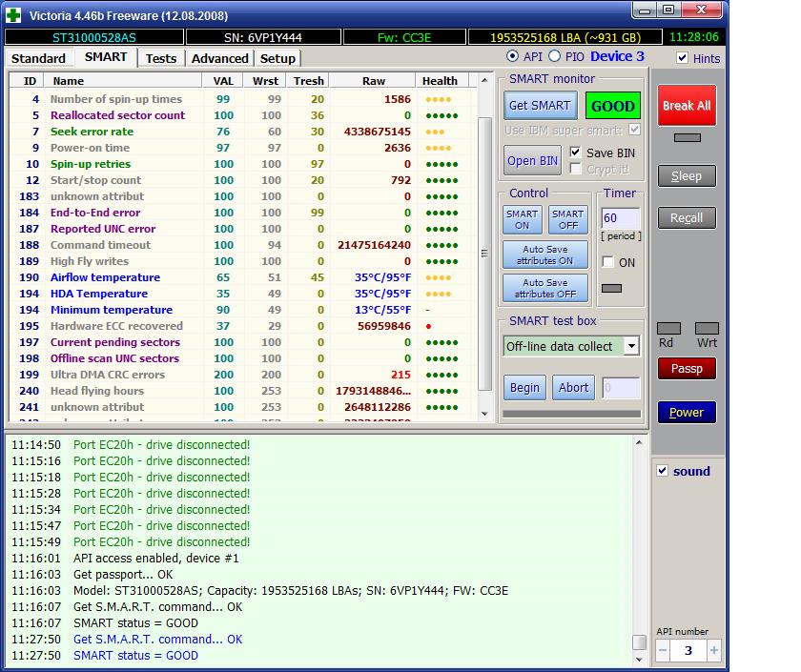Click the Passp button

pyautogui.click(x=687, y=368)
